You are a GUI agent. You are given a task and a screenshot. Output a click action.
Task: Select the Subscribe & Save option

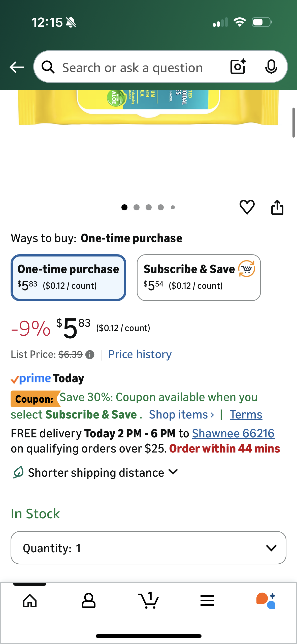[x=199, y=277]
